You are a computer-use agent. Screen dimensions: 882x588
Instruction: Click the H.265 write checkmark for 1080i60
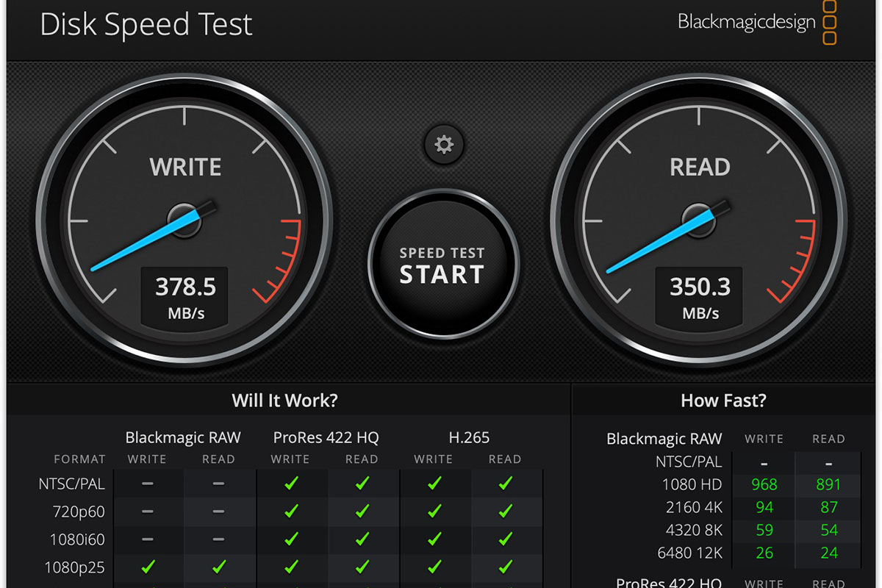click(434, 539)
